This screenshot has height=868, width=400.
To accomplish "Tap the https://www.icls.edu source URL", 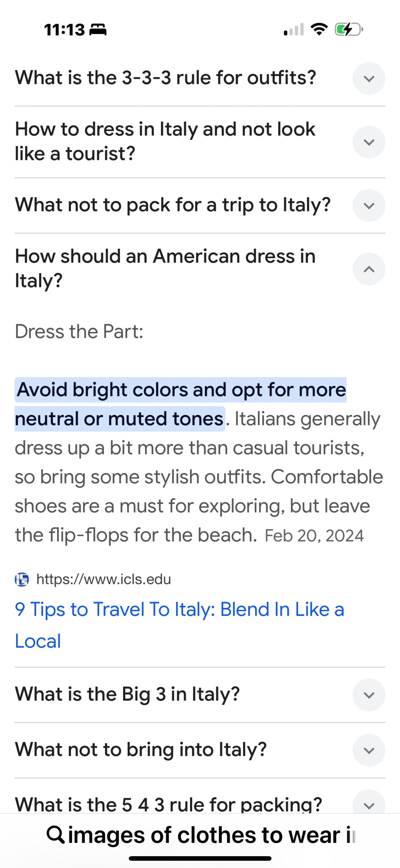I will [x=103, y=579].
